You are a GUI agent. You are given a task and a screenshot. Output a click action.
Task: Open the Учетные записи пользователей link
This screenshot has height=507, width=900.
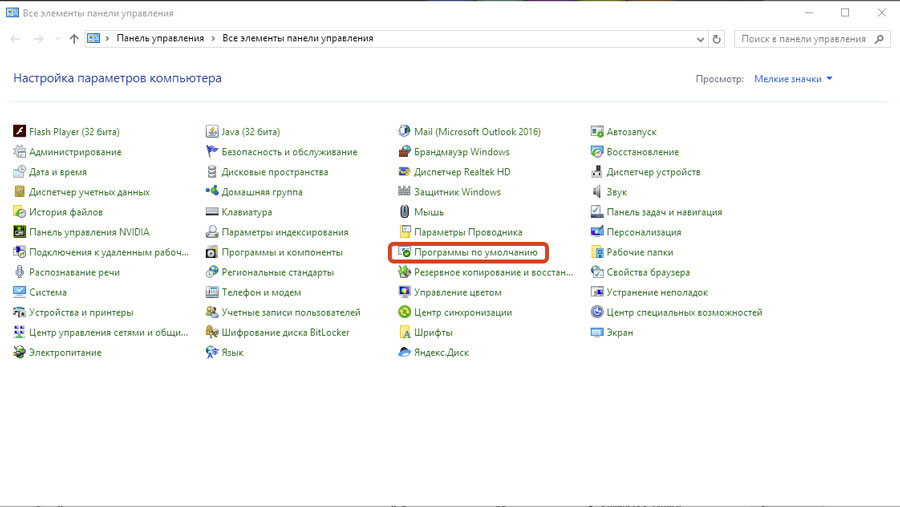(x=291, y=312)
